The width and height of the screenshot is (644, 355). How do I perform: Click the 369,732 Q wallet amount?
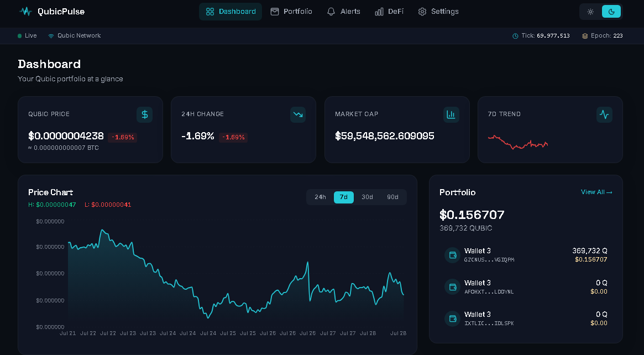coord(590,250)
